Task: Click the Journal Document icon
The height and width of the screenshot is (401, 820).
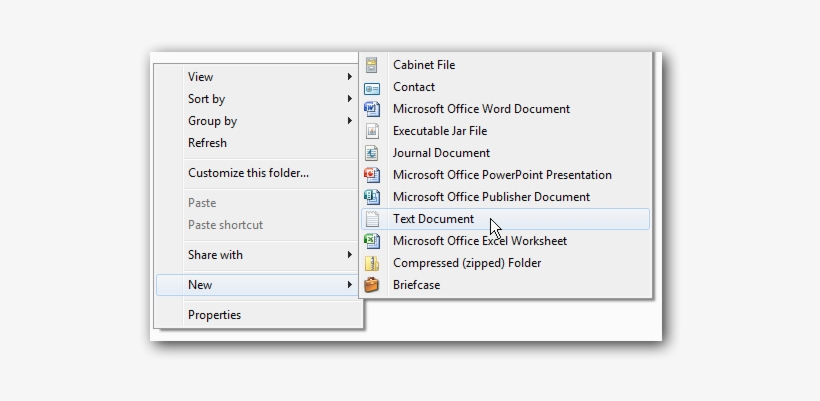Action: click(371, 153)
